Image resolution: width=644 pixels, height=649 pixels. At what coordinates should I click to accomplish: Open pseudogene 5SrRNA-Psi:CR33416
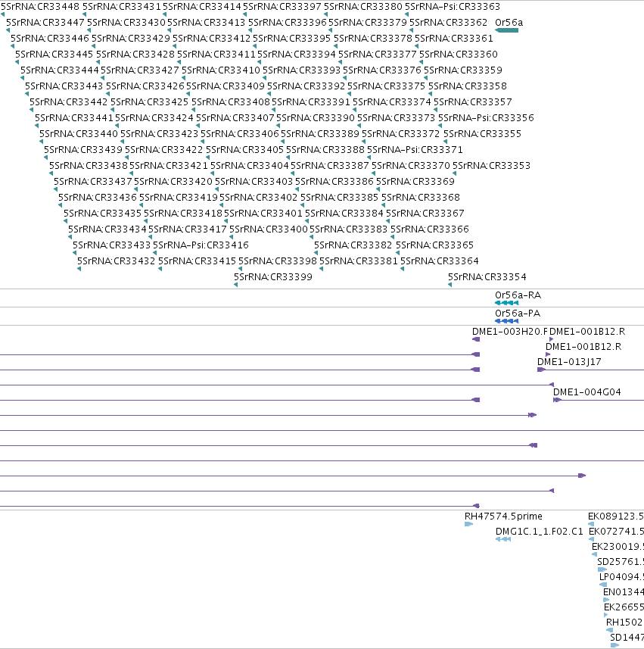click(x=201, y=245)
